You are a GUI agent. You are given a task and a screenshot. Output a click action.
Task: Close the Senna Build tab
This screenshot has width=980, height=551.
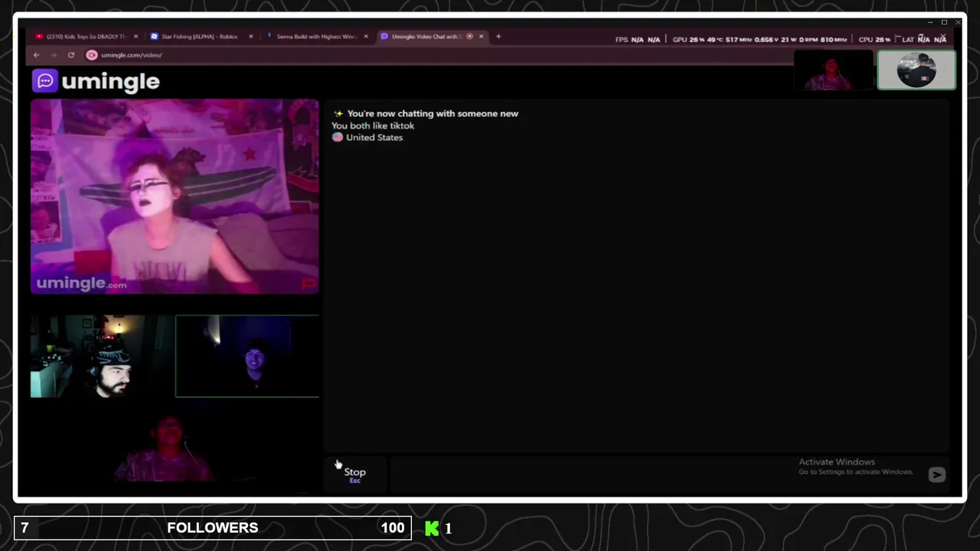pos(366,36)
